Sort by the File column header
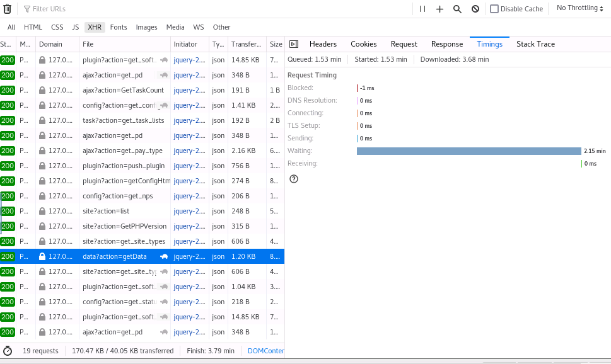The width and height of the screenshot is (611, 364). (125, 44)
